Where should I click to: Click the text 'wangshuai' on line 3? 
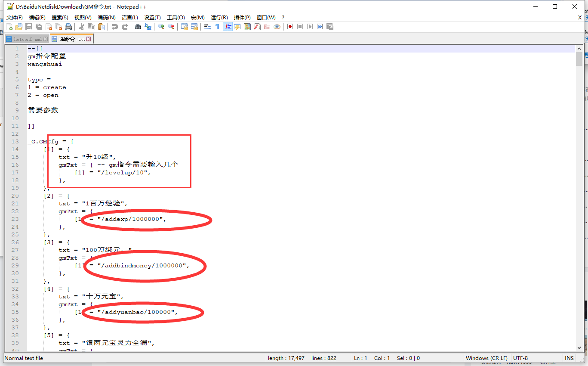click(45, 64)
